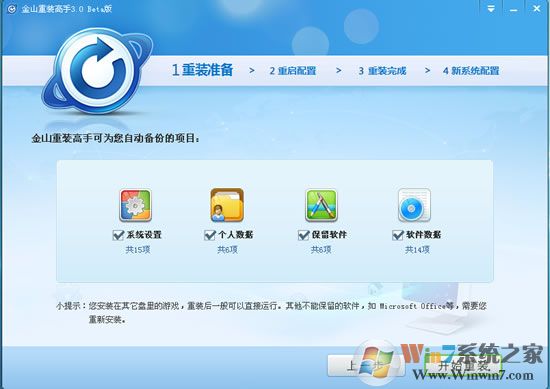Image resolution: width=550 pixels, height=389 pixels.
Task: Minimize the 金山重装高手 window
Action: pyautogui.click(x=514, y=9)
